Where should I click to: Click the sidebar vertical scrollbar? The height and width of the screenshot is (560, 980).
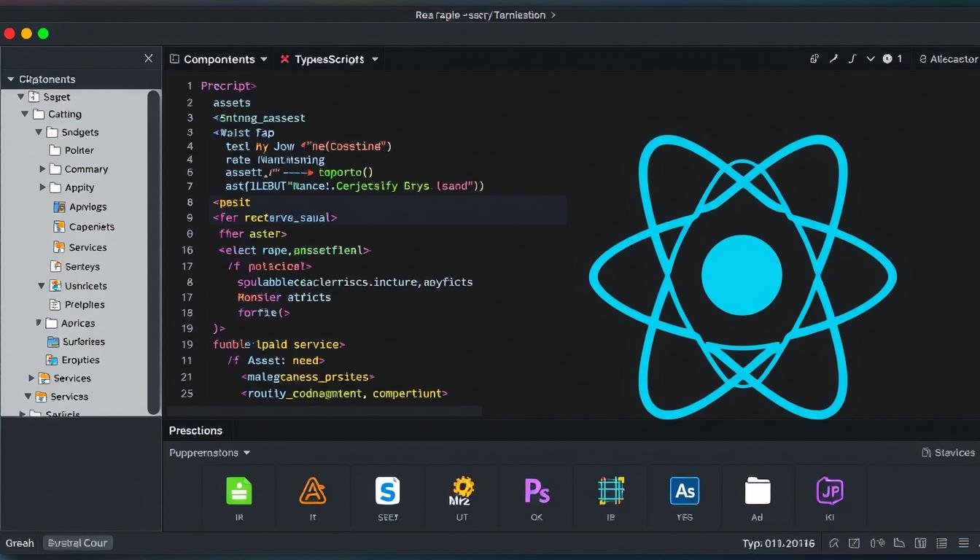[153, 252]
